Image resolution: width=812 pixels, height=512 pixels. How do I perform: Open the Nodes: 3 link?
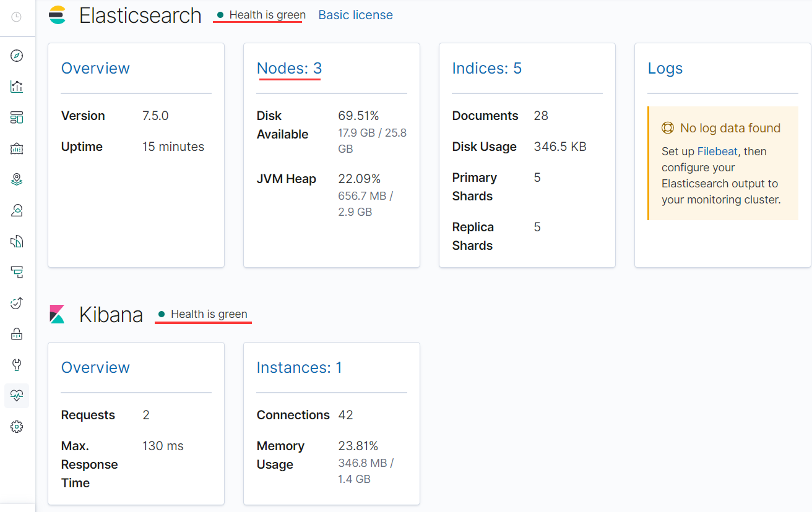[289, 68]
